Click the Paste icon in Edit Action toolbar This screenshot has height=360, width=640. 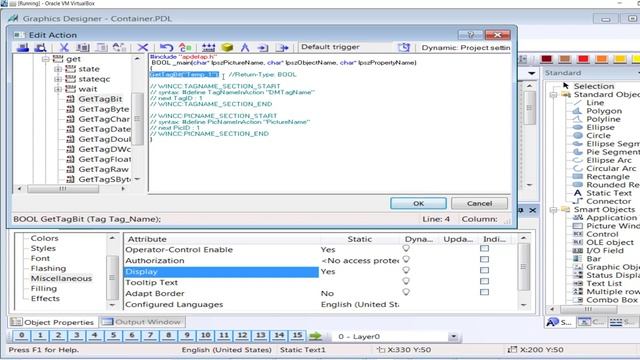click(x=101, y=47)
